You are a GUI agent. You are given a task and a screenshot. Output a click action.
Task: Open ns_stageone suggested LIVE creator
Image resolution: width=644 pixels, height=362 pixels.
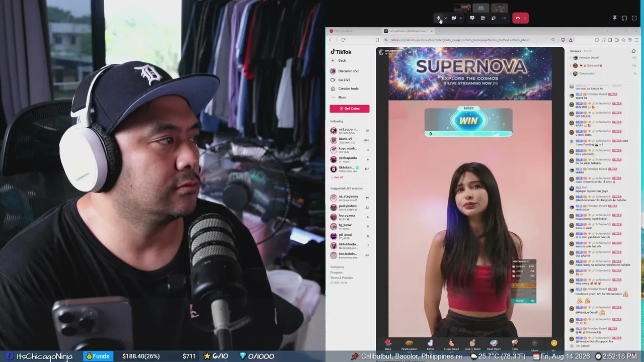point(350,198)
